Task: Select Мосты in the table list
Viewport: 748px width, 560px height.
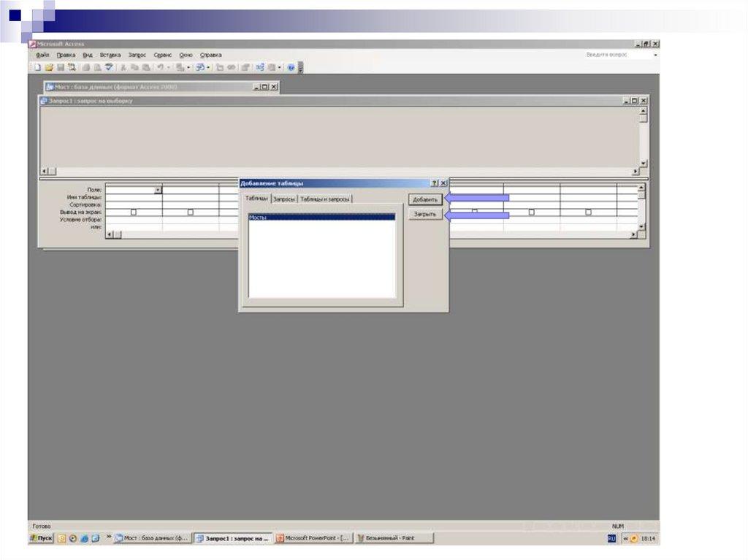Action: coord(321,218)
